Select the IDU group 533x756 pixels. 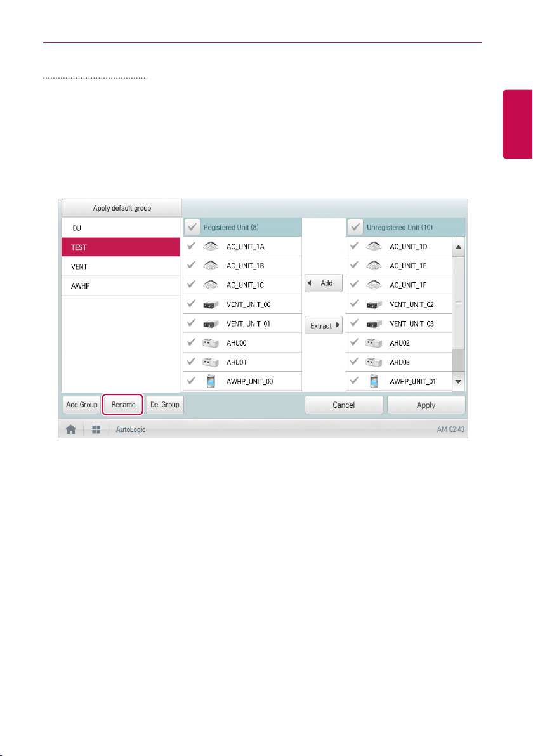121,228
